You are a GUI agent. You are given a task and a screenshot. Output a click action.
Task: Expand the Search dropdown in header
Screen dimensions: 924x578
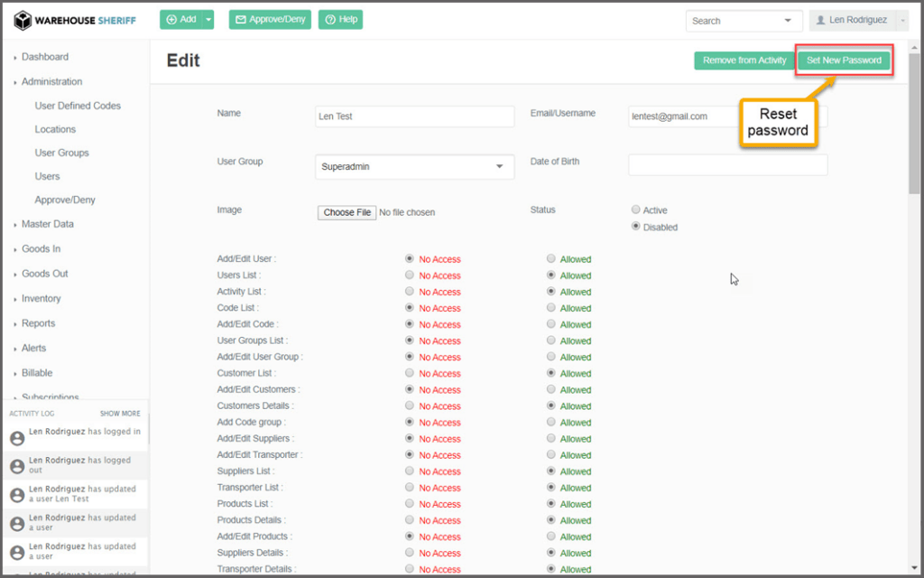789,21
